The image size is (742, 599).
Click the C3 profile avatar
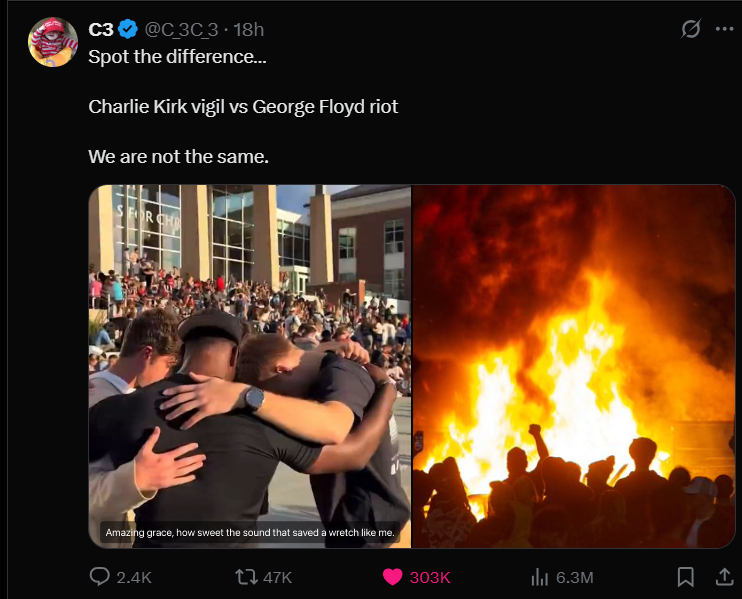[53, 42]
